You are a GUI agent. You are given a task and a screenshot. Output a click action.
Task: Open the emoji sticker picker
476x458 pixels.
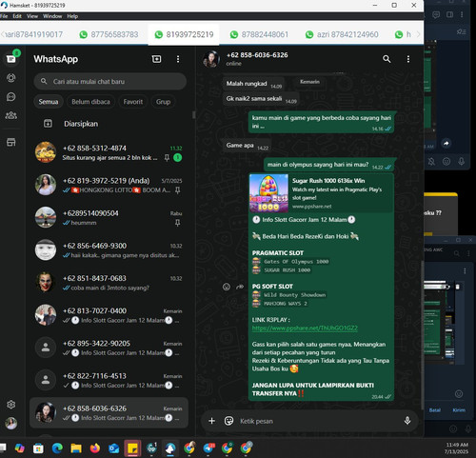click(x=228, y=421)
